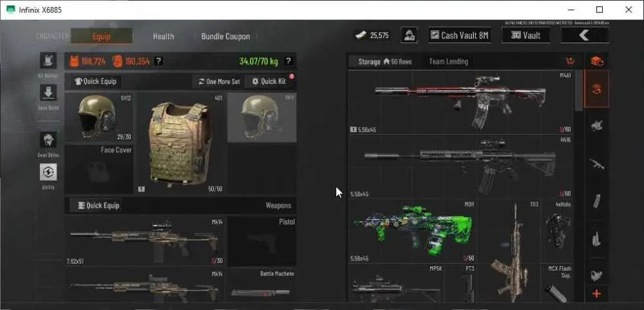The image size is (644, 310).
Task: Click the storage list scrollbar
Action: pyautogui.click(x=579, y=90)
